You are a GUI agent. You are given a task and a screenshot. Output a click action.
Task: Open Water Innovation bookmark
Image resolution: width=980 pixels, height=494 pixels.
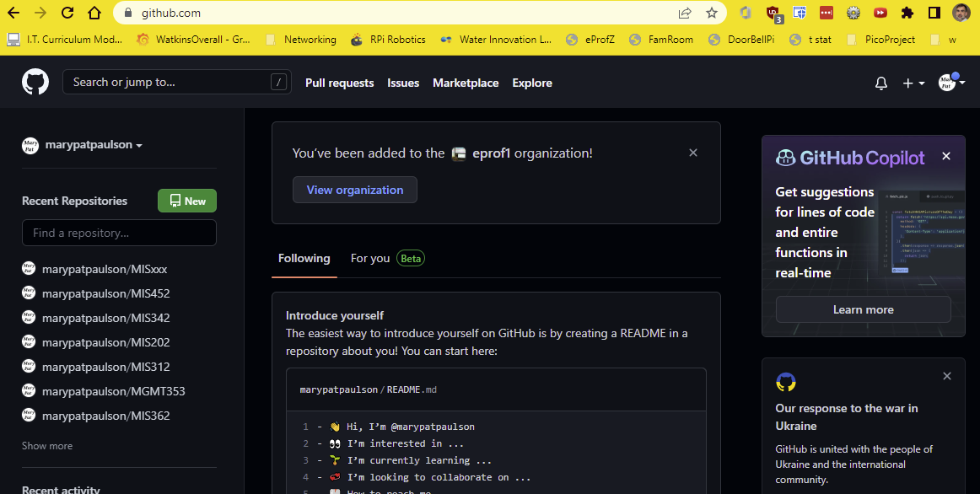pyautogui.click(x=496, y=40)
